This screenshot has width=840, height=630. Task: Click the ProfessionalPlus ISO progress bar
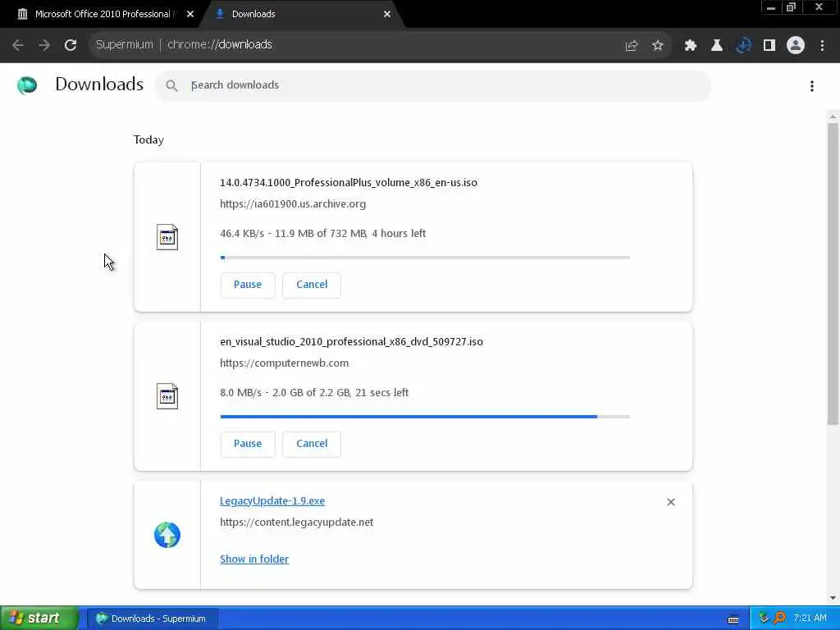[425, 258]
